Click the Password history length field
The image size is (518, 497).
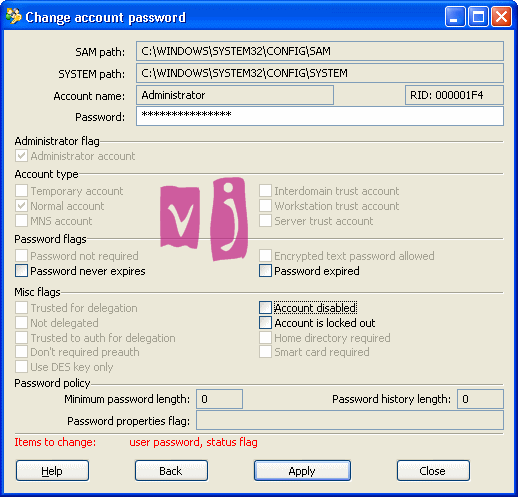click(480, 399)
